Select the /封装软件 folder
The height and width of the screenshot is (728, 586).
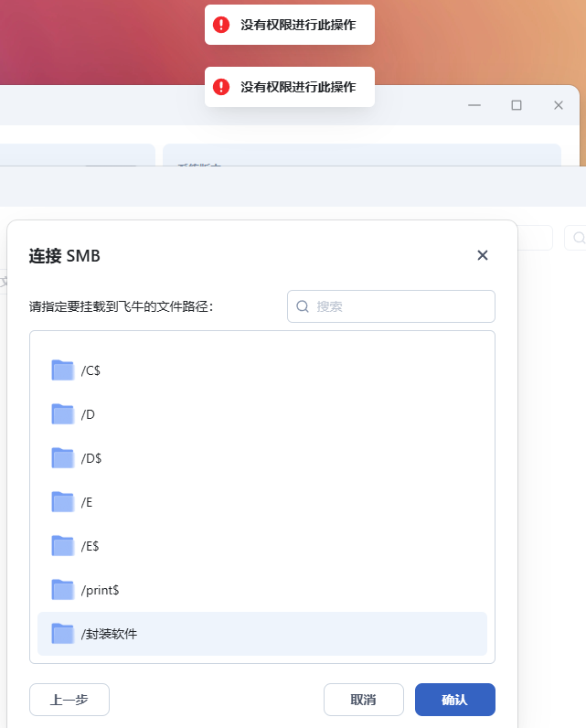point(262,634)
